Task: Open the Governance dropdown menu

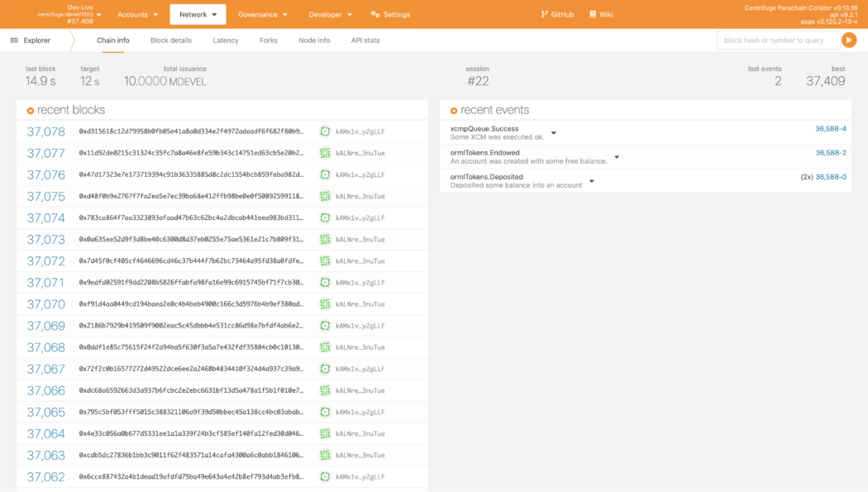Action: [262, 14]
